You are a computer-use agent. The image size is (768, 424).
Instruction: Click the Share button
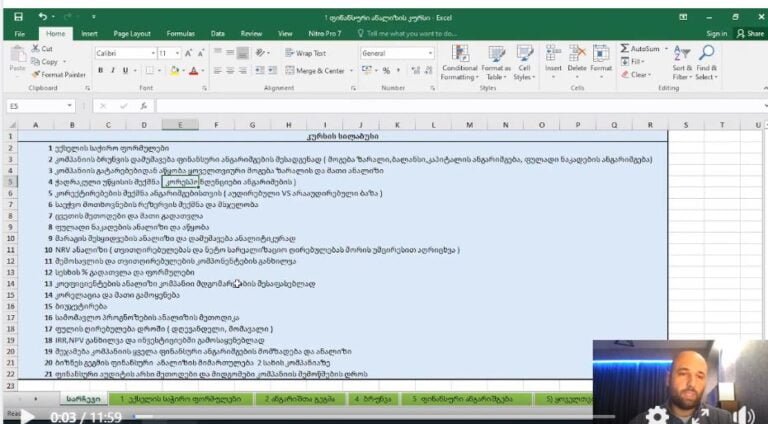(x=750, y=34)
